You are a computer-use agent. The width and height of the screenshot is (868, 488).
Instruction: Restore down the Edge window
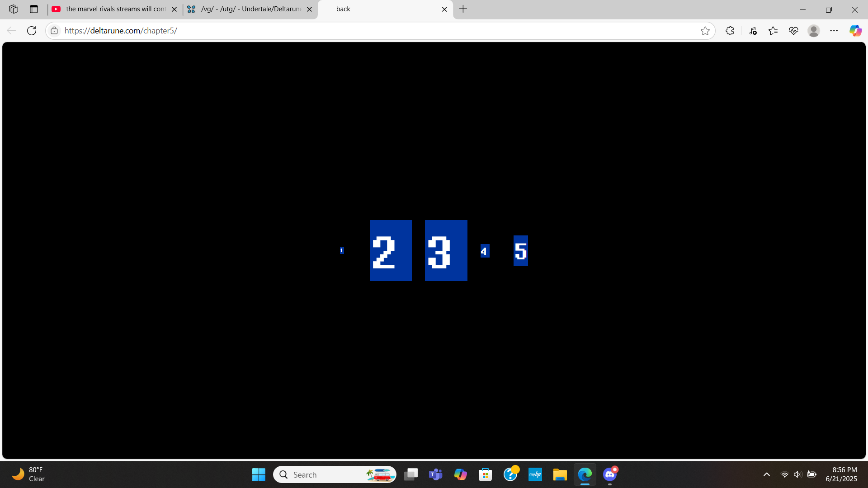pos(829,9)
